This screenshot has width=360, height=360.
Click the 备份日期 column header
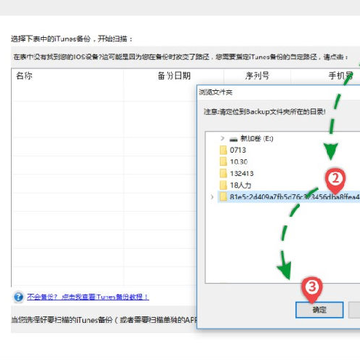pos(174,76)
